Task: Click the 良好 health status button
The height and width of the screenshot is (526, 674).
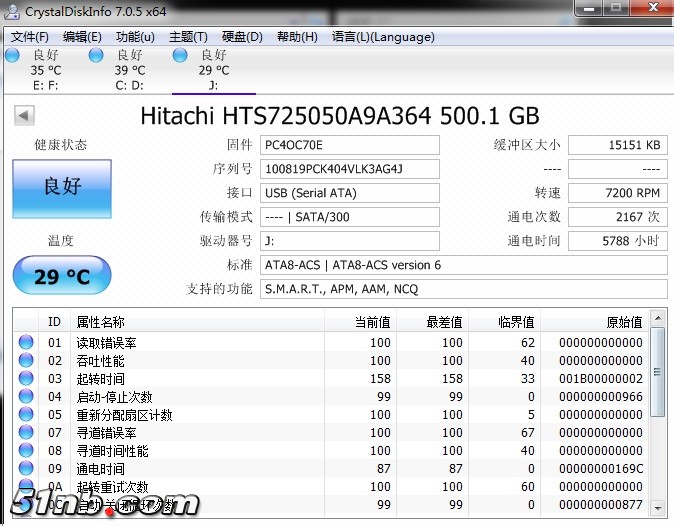Action: [x=61, y=187]
